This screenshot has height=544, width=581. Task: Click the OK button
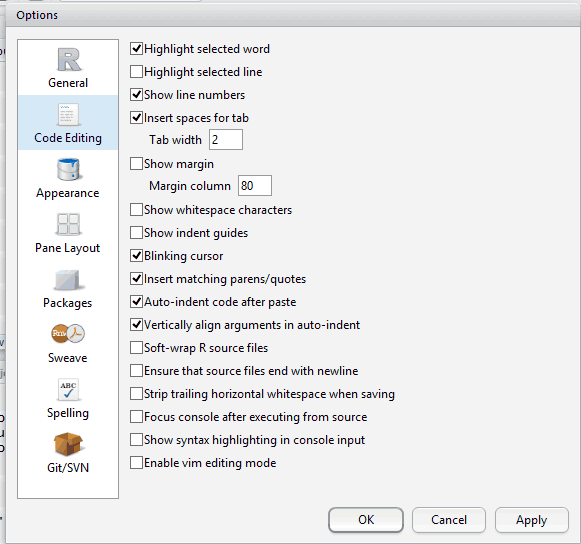[x=366, y=520]
